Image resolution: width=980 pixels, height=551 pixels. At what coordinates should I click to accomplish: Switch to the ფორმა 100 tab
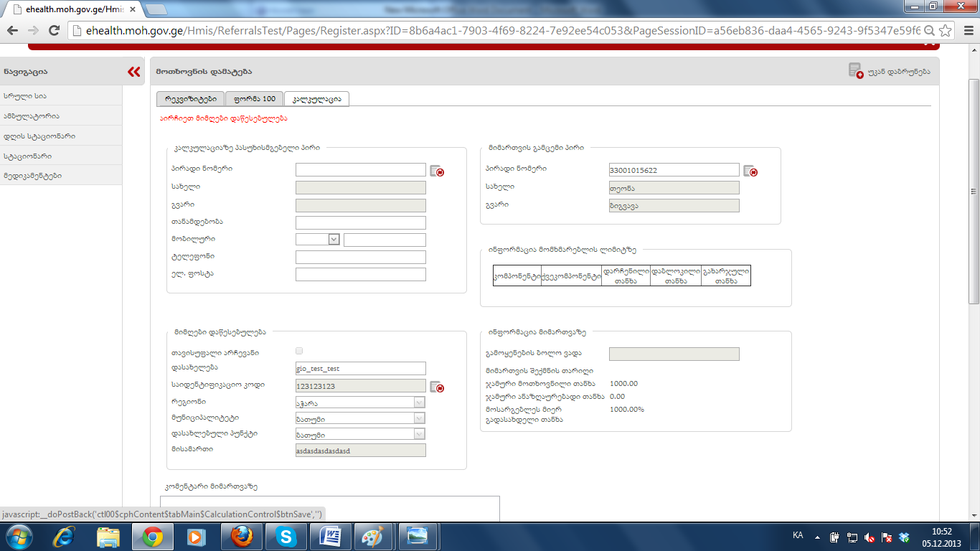pyautogui.click(x=254, y=99)
